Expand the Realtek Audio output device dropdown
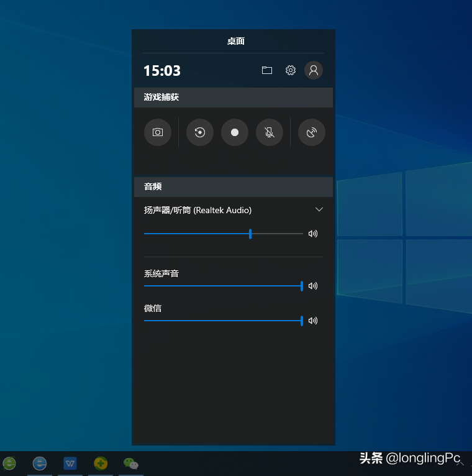Image resolution: width=472 pixels, height=476 pixels. point(319,209)
